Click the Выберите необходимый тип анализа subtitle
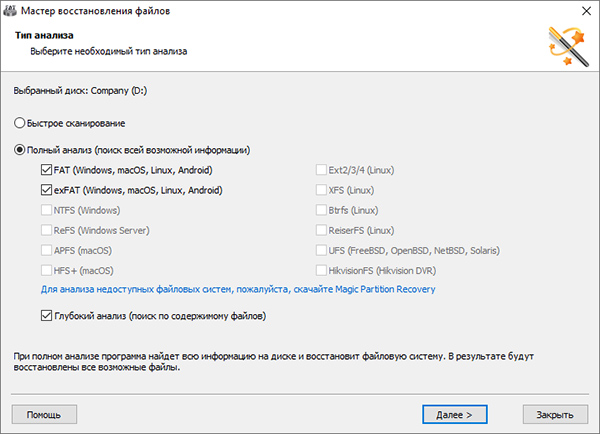The width and height of the screenshot is (600, 434). point(109,51)
